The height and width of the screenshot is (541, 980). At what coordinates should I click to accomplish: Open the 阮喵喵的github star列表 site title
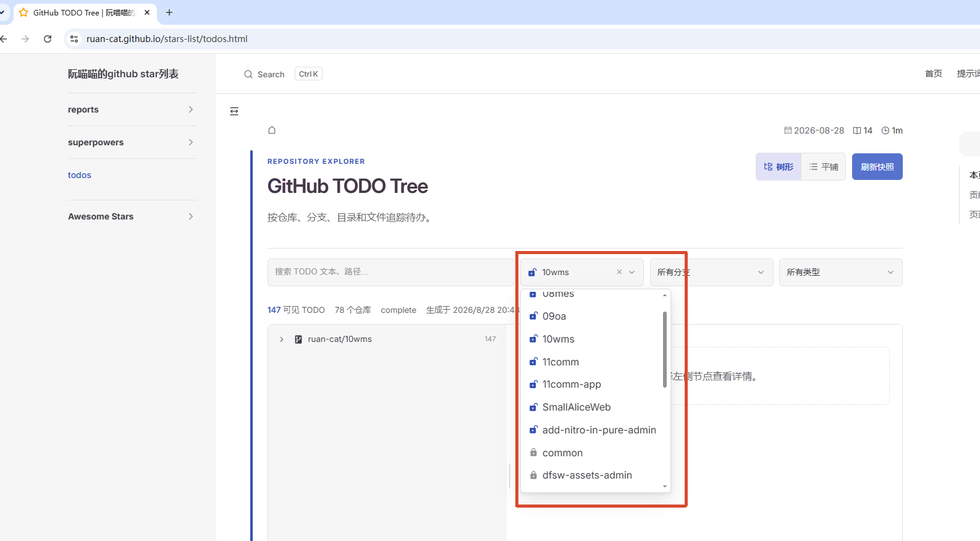pyautogui.click(x=123, y=74)
